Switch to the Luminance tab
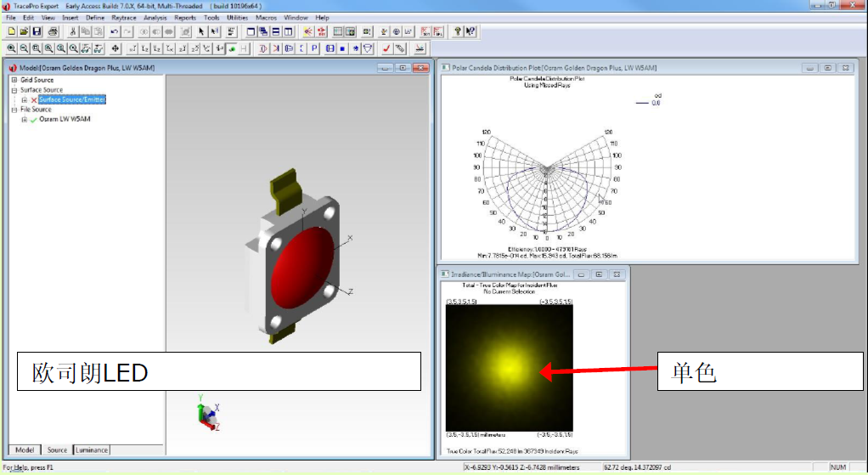 [x=92, y=450]
